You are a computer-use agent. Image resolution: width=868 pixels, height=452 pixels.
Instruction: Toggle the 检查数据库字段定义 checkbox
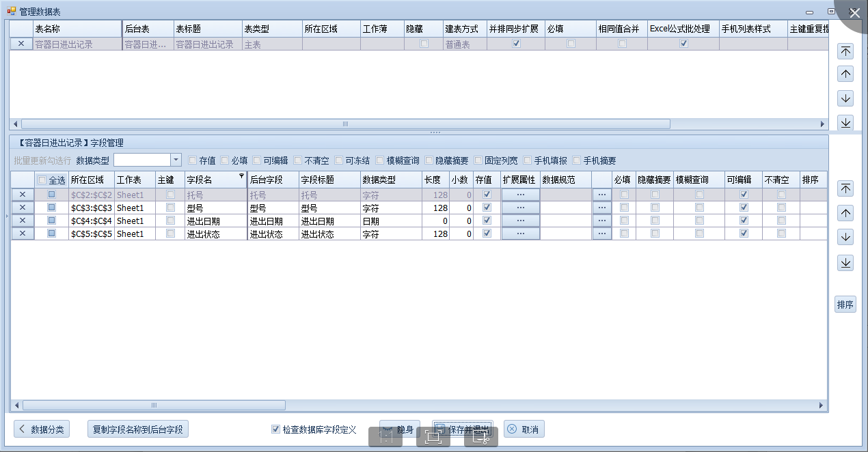(276, 429)
